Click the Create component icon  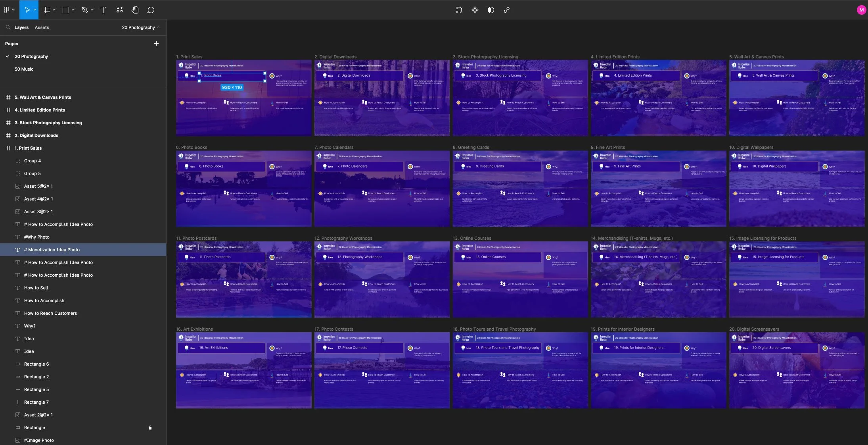[475, 10]
